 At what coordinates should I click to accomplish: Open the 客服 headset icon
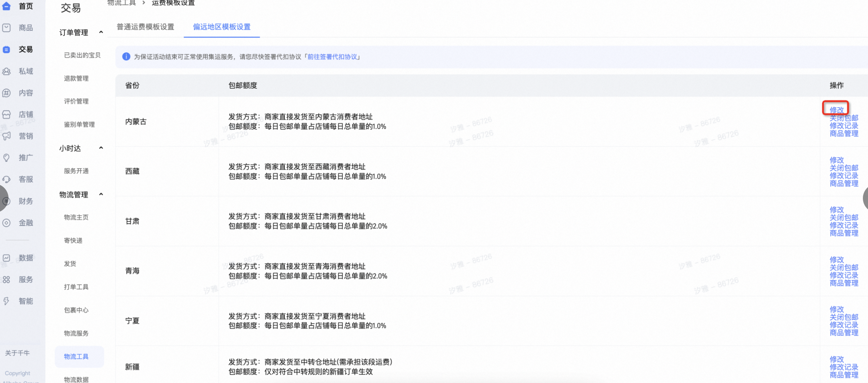[x=6, y=180]
